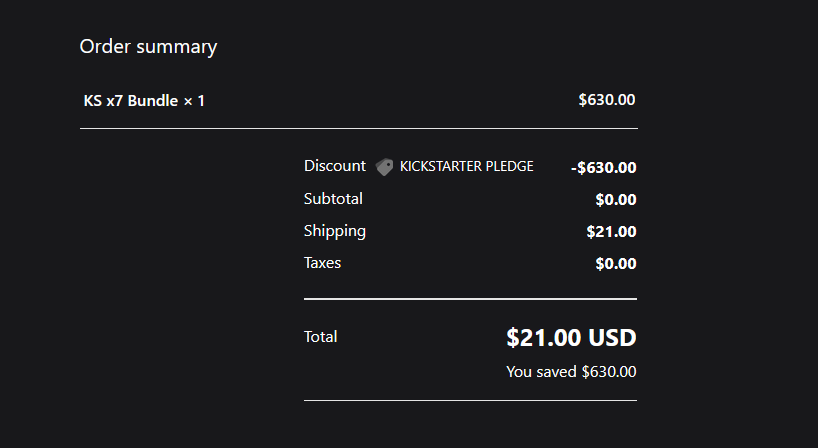Select the $21.00 USD total amount
Image resolution: width=818 pixels, height=448 pixels.
pos(571,338)
